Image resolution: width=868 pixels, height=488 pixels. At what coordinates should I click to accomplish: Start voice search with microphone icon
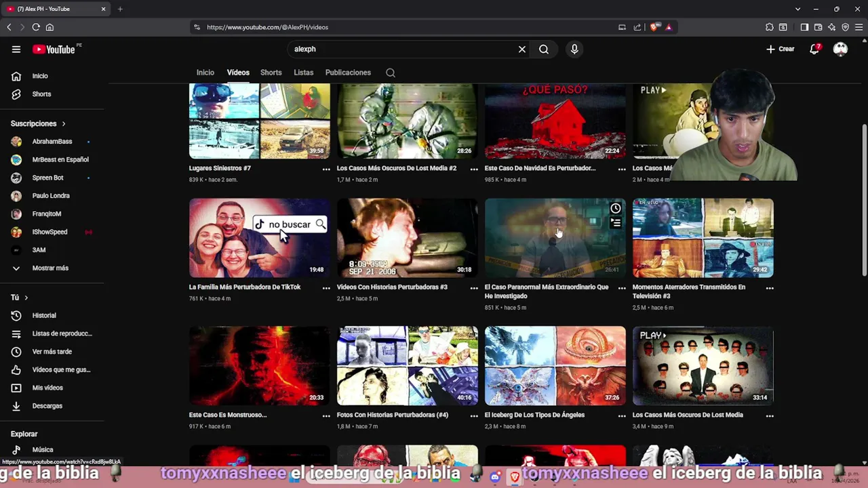(574, 49)
